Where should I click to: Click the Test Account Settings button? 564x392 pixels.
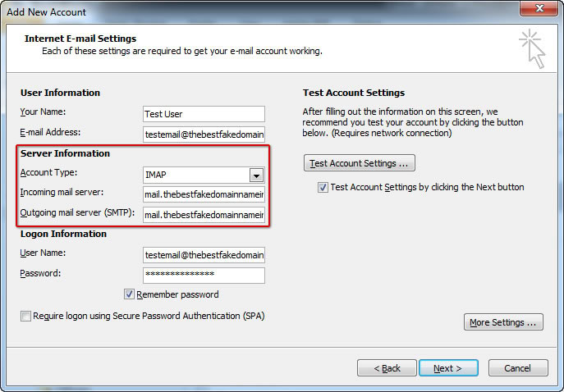tap(360, 163)
